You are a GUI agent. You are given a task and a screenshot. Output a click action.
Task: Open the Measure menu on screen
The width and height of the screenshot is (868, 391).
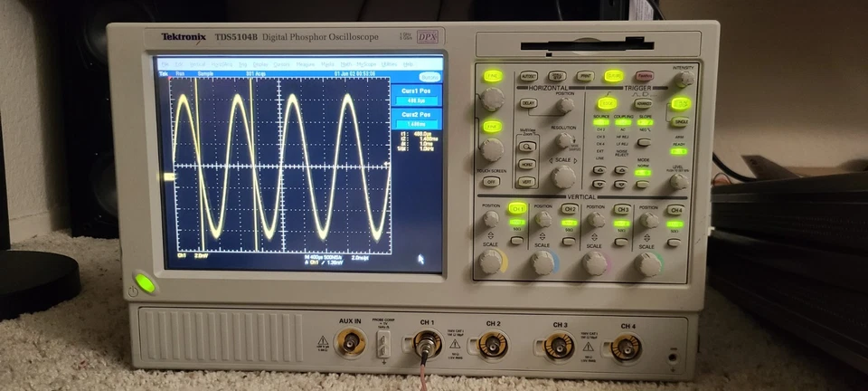[x=305, y=64]
